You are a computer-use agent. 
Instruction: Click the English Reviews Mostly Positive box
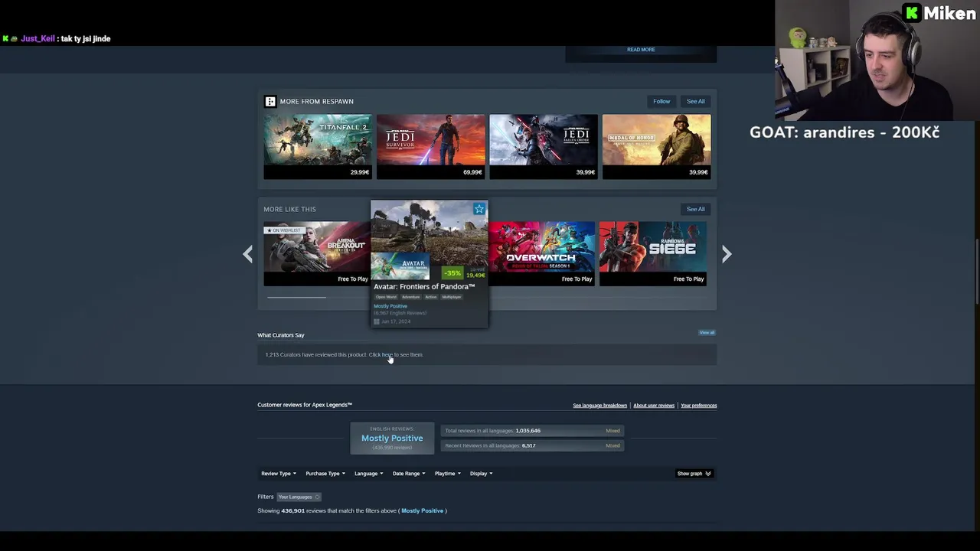tap(392, 439)
